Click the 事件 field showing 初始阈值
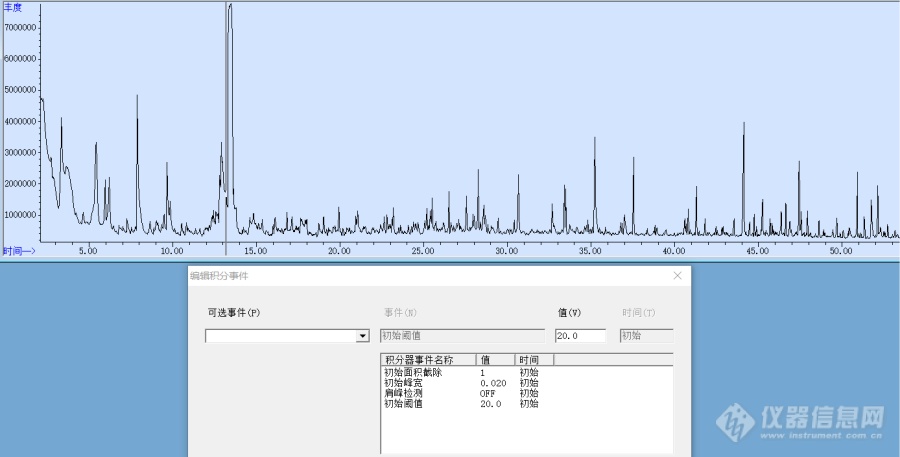 coord(462,336)
